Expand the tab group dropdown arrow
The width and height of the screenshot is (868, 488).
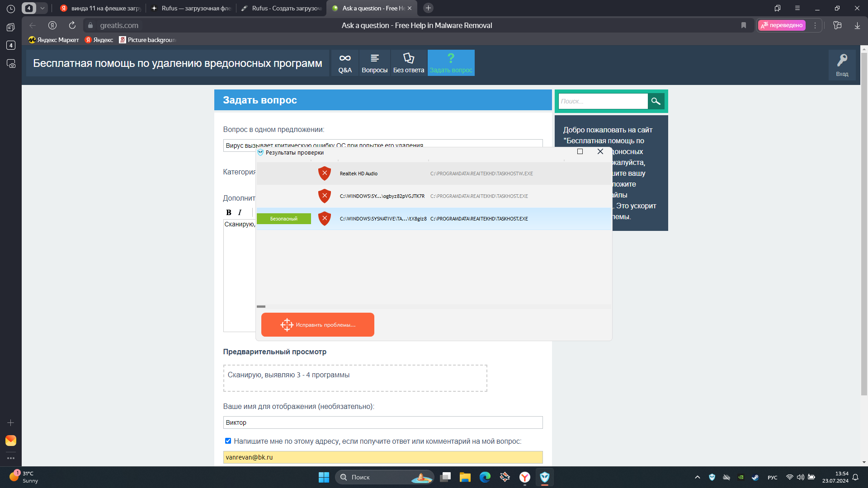(42, 8)
